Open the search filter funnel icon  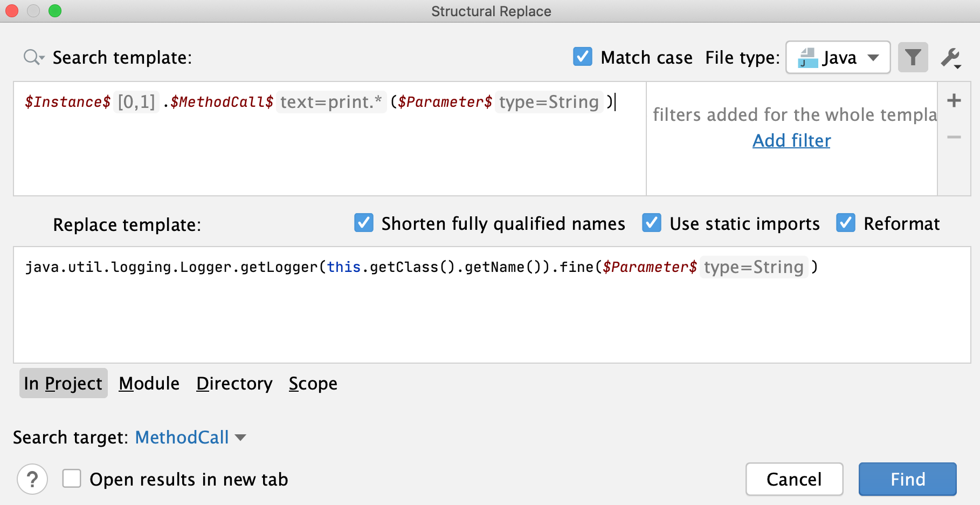[x=913, y=57]
